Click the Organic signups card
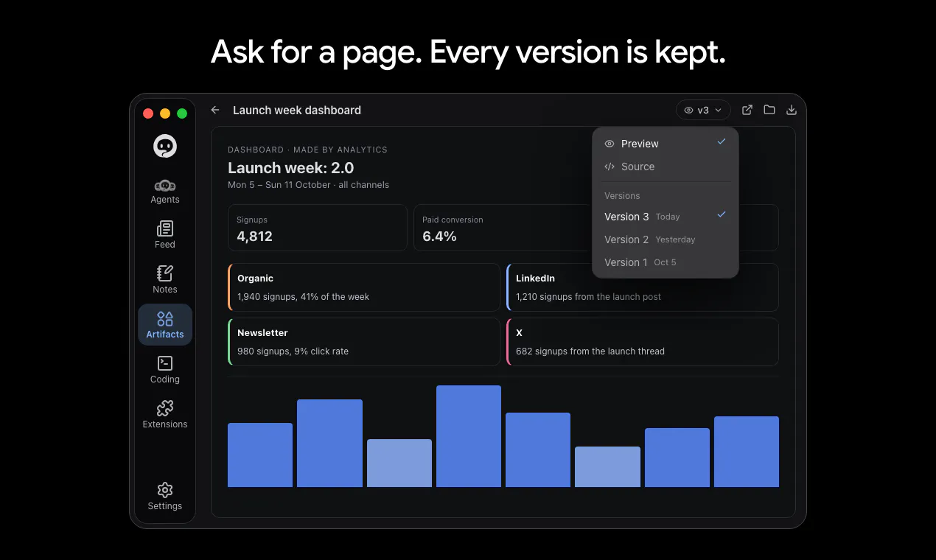The image size is (936, 560). (x=364, y=287)
